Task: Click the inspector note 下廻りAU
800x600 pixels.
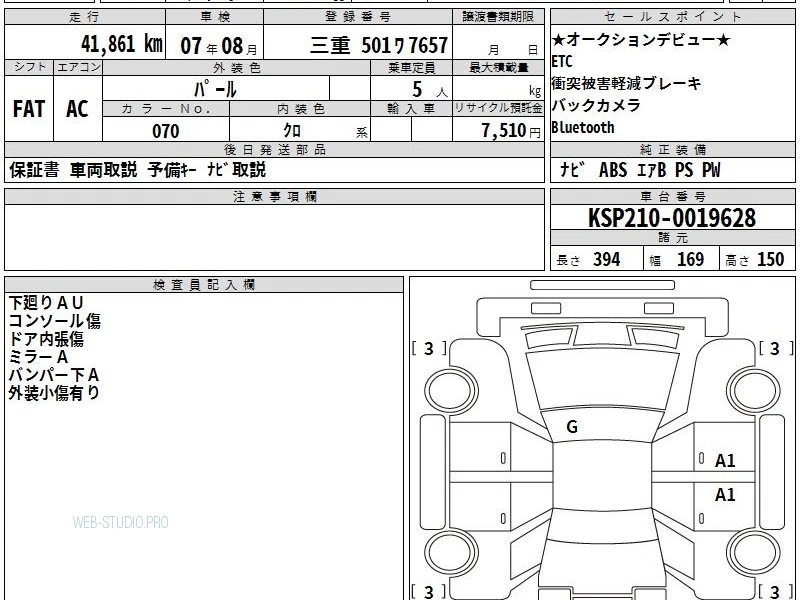Action: (x=46, y=303)
